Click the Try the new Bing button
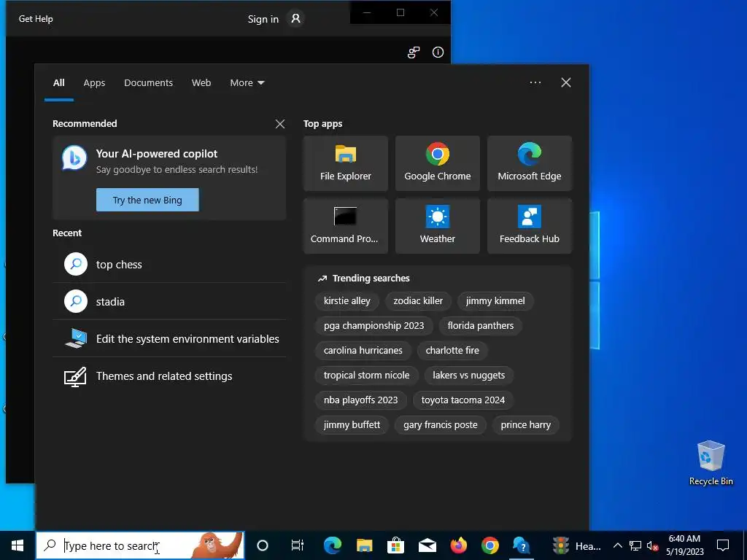747x560 pixels. pos(147,200)
